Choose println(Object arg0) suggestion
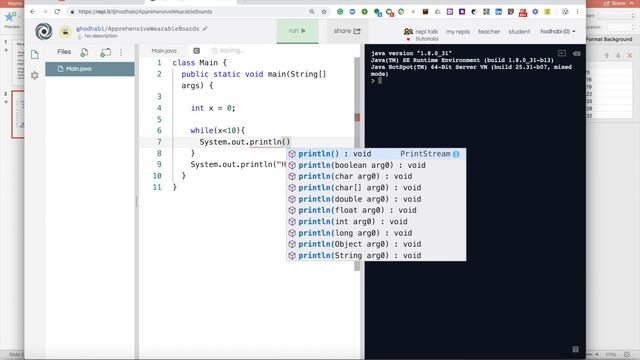The width and height of the screenshot is (640, 360). click(376, 244)
